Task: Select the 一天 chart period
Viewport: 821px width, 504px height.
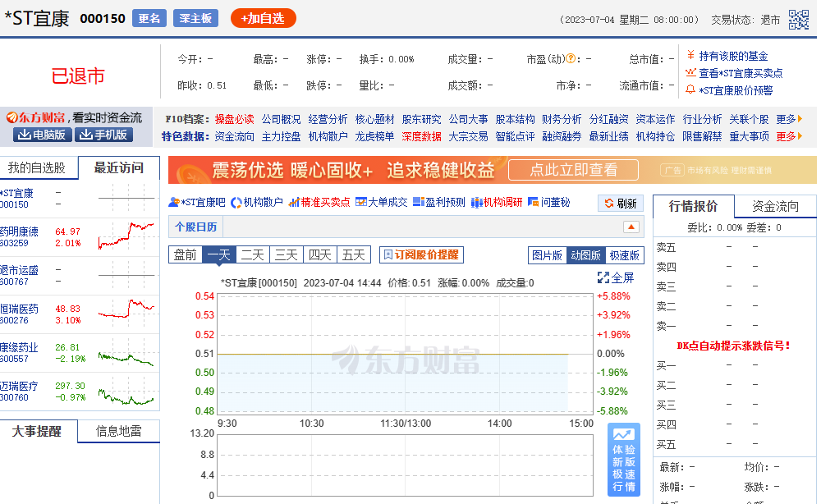Action: pos(219,255)
